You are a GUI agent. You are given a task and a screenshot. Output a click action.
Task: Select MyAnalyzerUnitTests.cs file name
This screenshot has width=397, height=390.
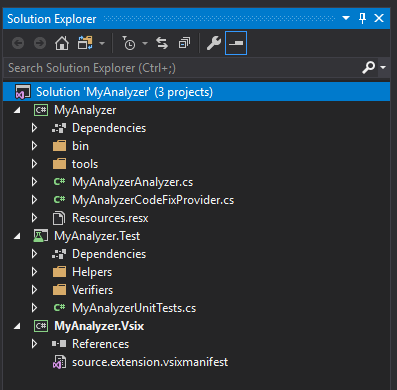pyautogui.click(x=134, y=308)
